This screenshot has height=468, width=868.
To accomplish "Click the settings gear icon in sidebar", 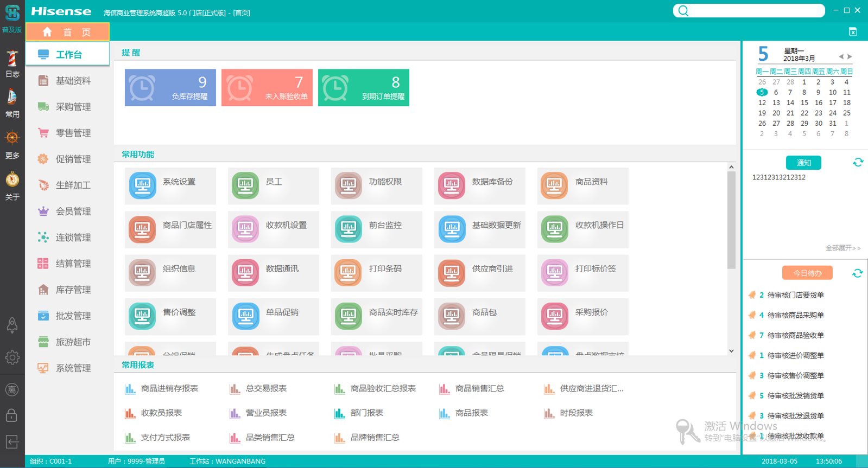I will [12, 358].
